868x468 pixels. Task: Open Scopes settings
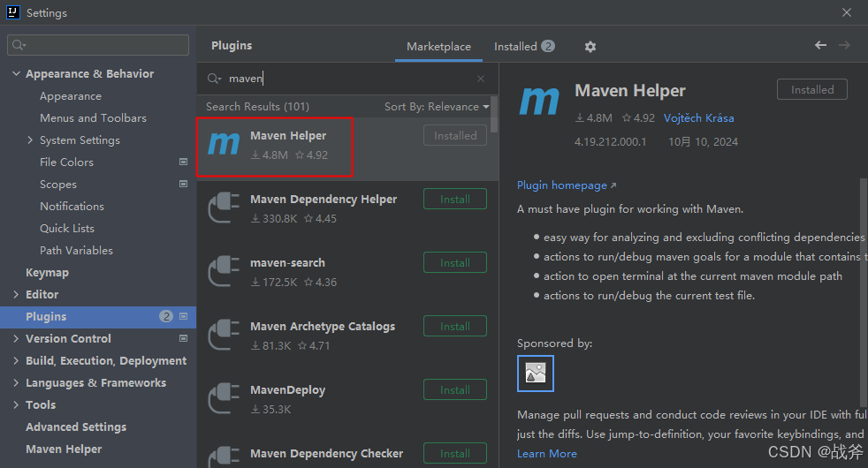(x=58, y=185)
